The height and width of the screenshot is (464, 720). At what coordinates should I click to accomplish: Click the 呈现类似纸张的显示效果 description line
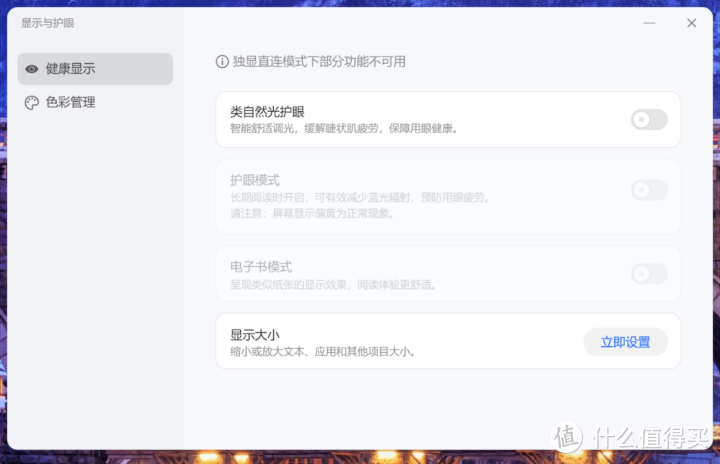pos(333,285)
